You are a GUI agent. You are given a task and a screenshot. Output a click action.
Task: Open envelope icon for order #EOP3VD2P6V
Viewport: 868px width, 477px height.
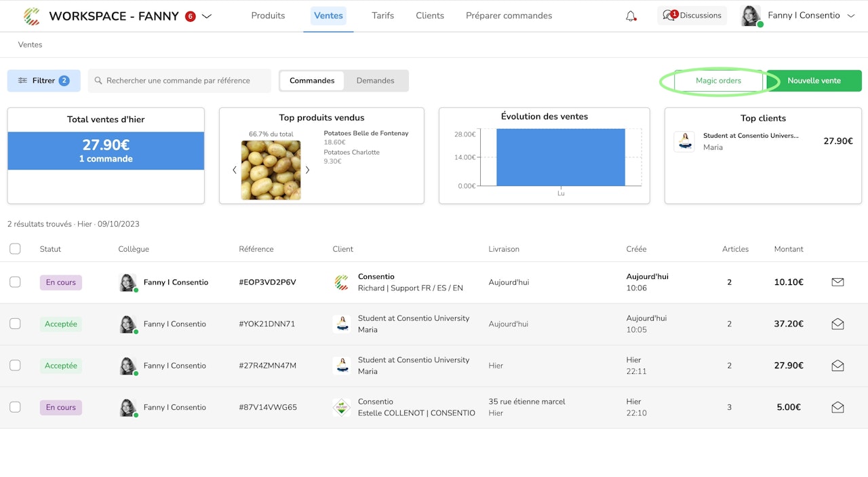[x=837, y=282]
